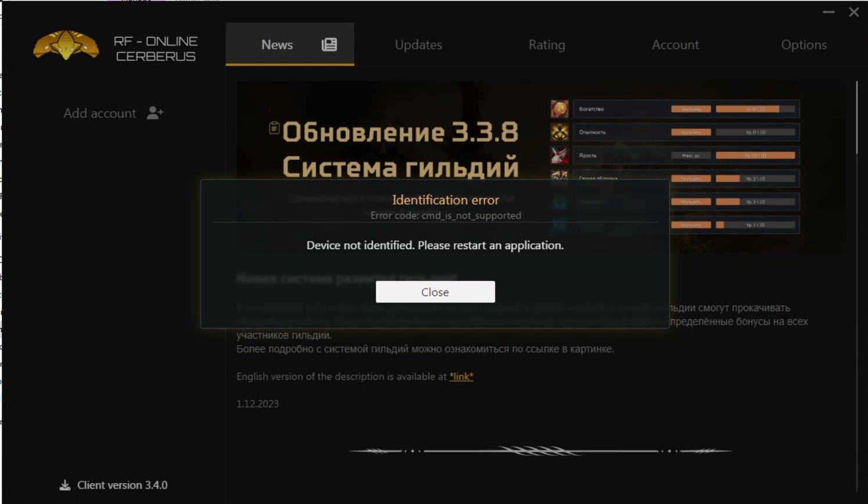Click the download icon near Client version
The image size is (868, 504).
(65, 485)
